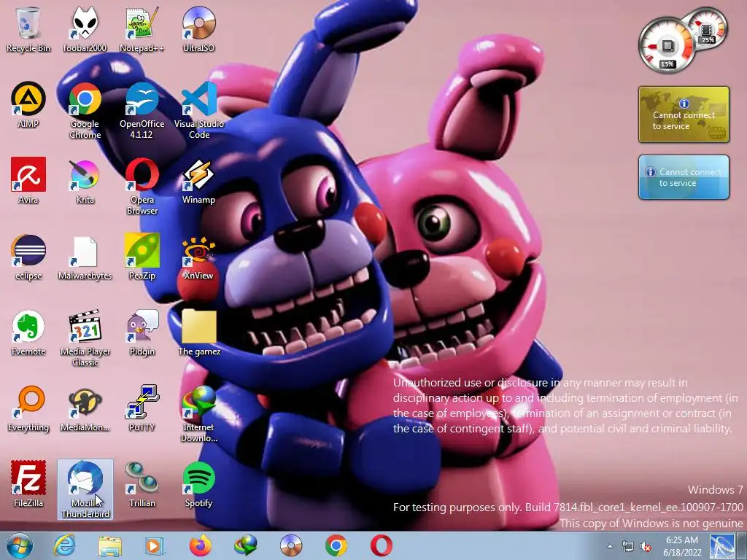Click the Winamp desktop icon
The image size is (747, 560).
pos(198,181)
